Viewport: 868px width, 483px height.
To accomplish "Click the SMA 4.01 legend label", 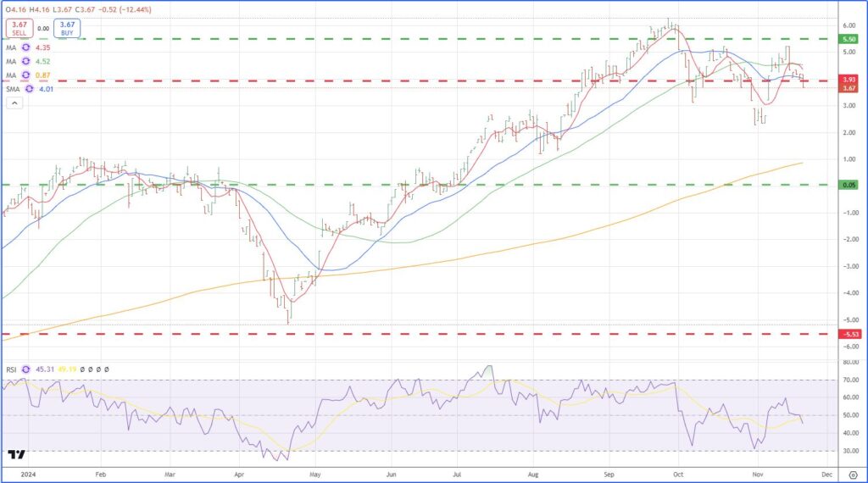I will [x=11, y=88].
